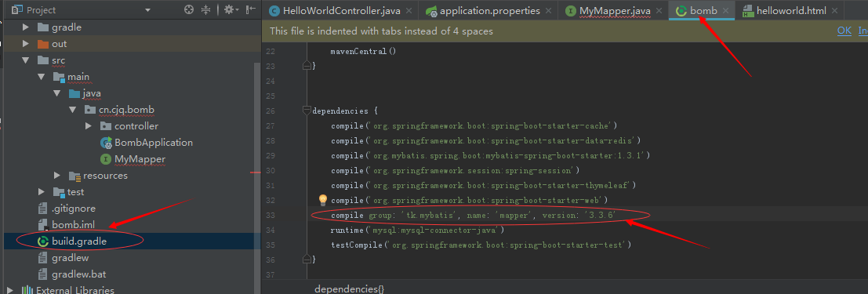Viewport: 868px width, 294px height.
Task: Click the External Libraries icon
Action: click(27, 289)
